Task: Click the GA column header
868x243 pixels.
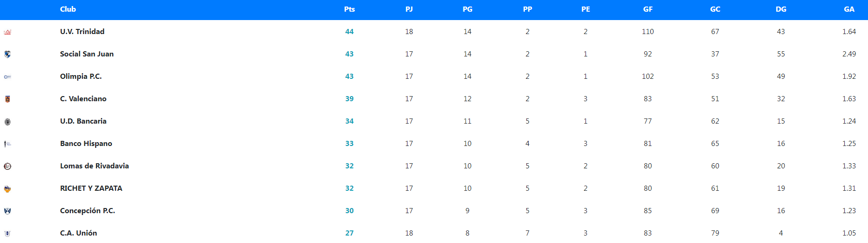Action: (849, 9)
